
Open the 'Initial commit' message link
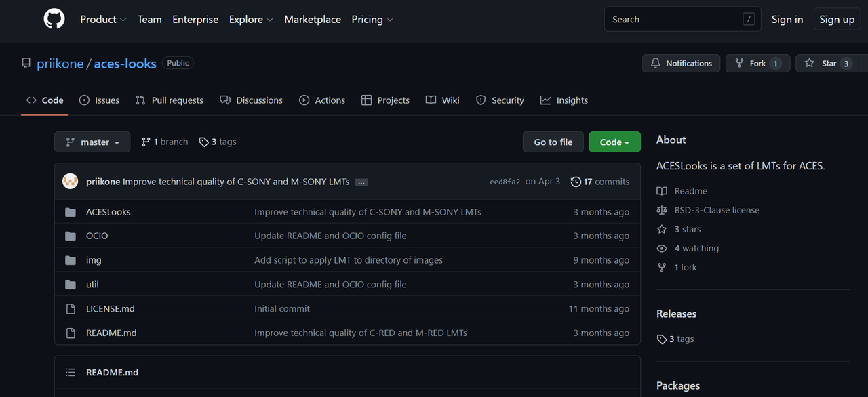(282, 308)
